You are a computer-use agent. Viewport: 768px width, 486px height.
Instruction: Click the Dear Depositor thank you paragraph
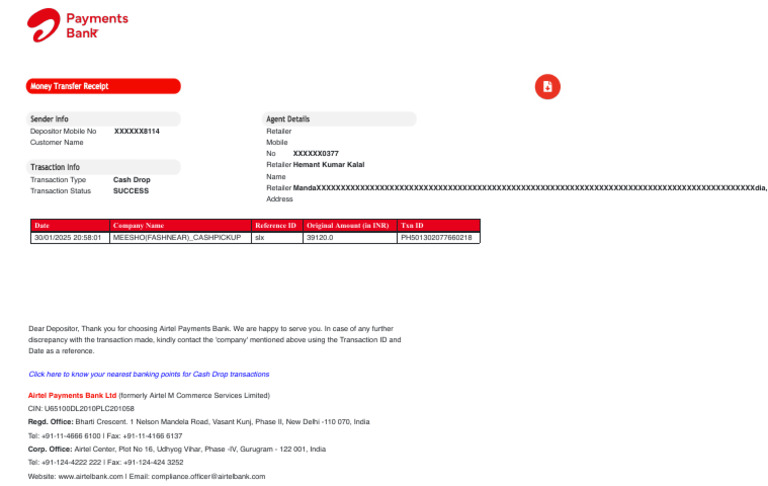coord(215,340)
